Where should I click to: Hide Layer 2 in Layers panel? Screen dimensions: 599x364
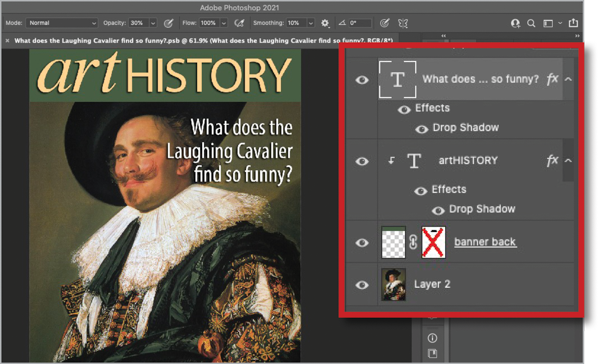(362, 285)
